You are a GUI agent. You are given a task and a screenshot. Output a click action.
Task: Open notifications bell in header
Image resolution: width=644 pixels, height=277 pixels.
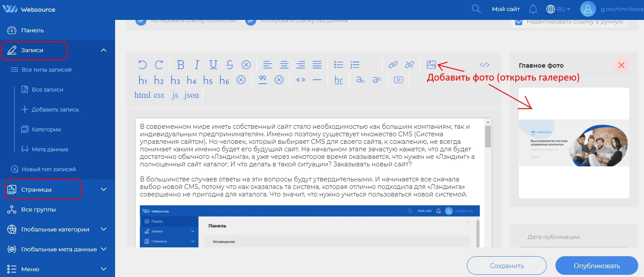(533, 9)
